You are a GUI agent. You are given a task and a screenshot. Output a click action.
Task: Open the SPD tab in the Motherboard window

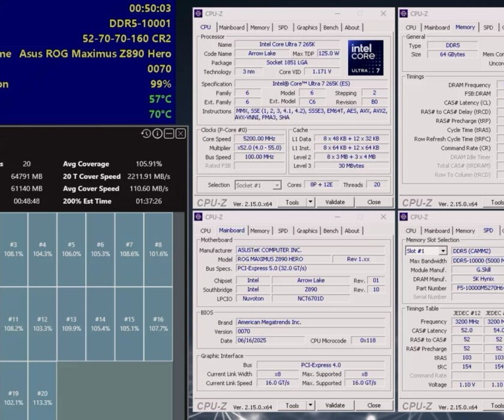pyautogui.click(x=283, y=231)
